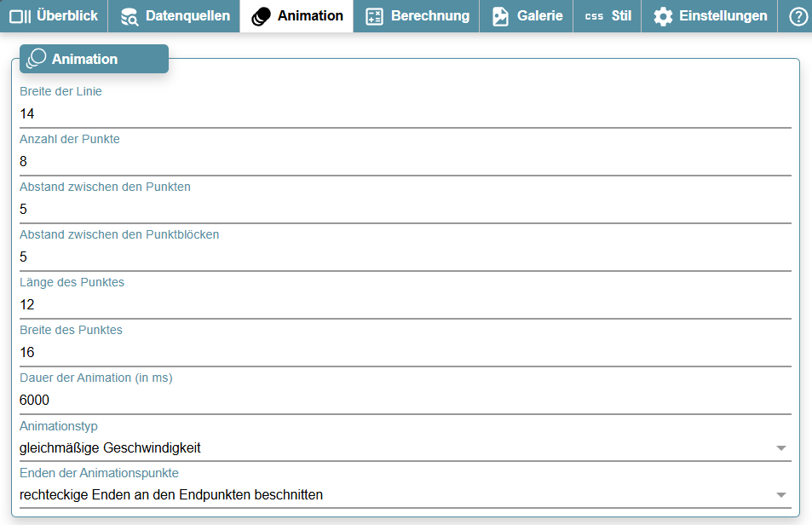This screenshot has width=812, height=525.
Task: Edit the Dauer der Animation value
Action: pos(405,400)
